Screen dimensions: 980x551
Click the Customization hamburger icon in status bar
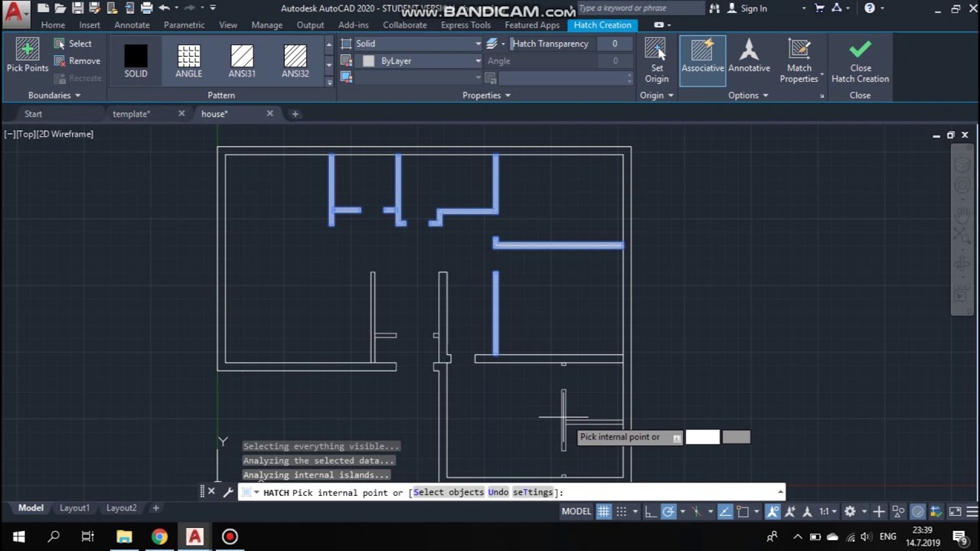point(972,511)
